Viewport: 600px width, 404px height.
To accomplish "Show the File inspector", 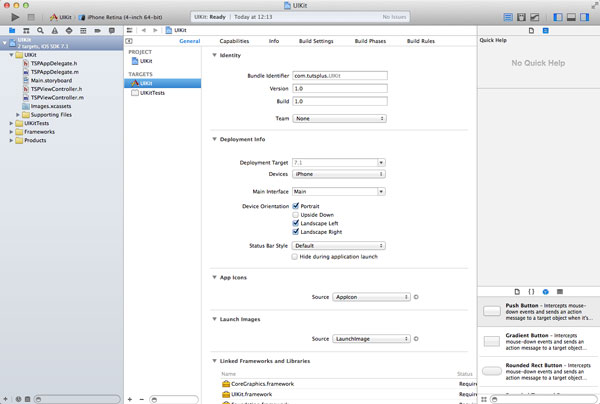I will tap(531, 31).
